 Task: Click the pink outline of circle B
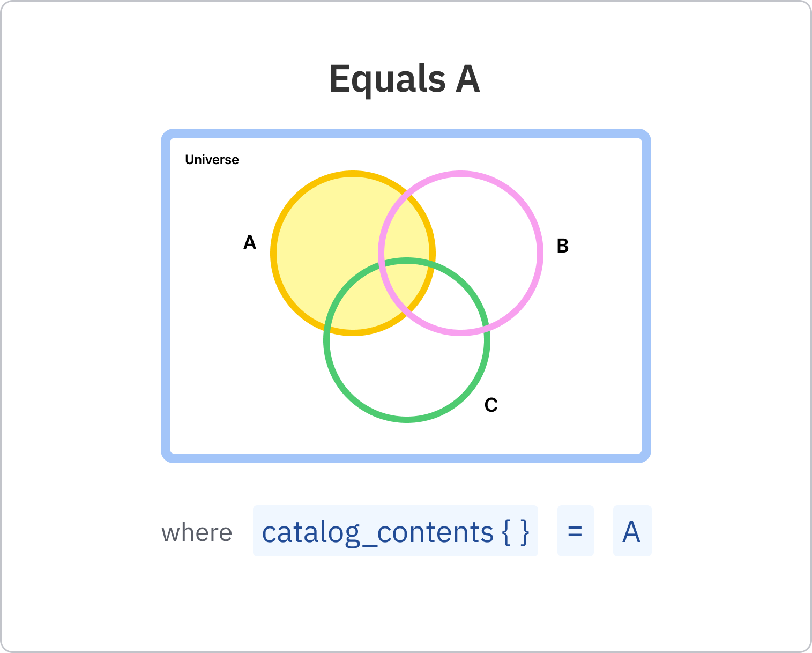tap(539, 253)
